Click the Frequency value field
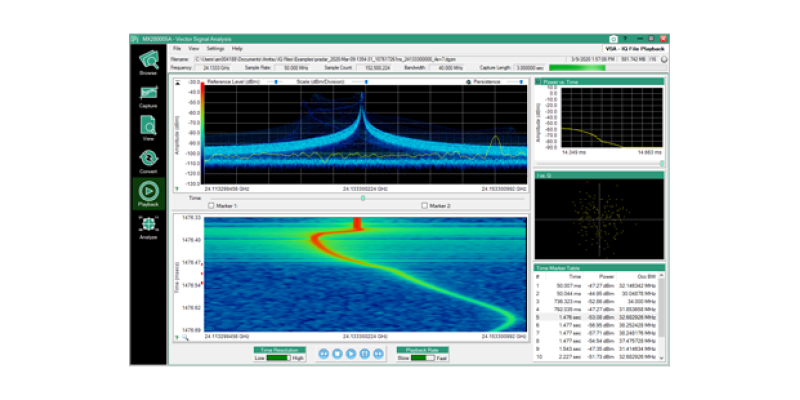The width and height of the screenshot is (800, 400). pyautogui.click(x=212, y=67)
